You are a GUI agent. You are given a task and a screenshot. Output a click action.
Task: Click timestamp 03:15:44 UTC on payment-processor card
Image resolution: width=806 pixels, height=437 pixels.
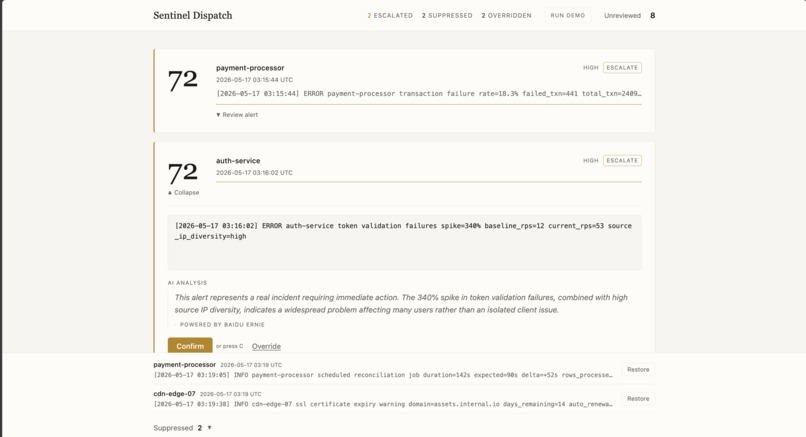[254, 80]
